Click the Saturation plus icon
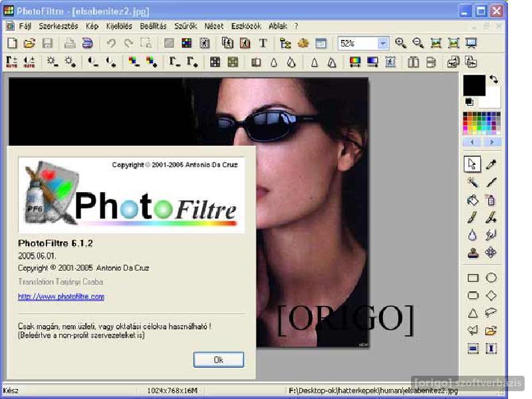Screen dimensions: 532x399 [152, 62]
